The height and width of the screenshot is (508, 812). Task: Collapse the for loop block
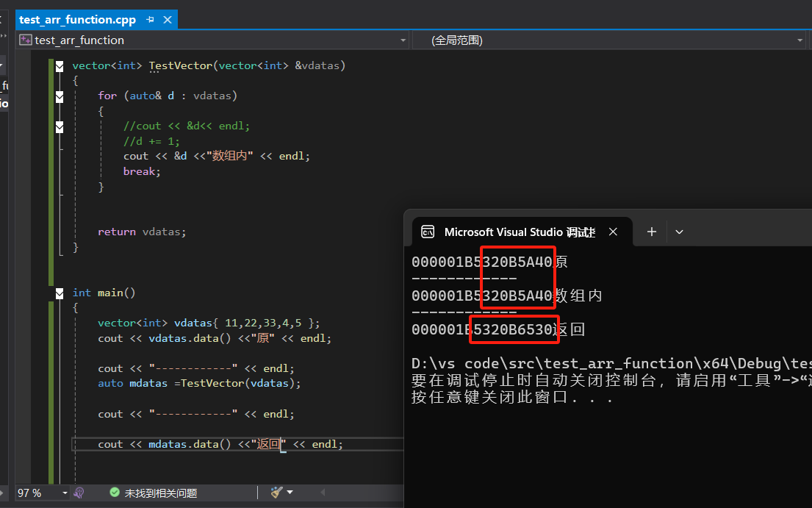pos(60,96)
